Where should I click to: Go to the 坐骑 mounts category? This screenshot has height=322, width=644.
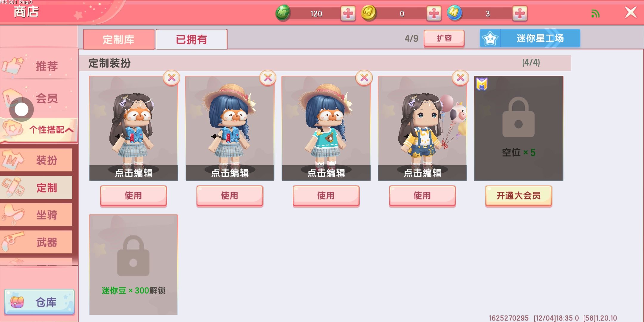pos(36,215)
